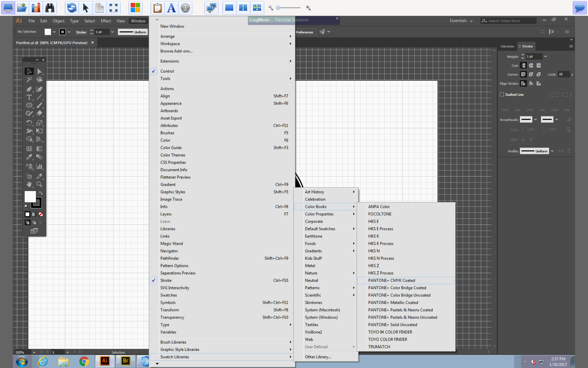Select the Column Graph tool
Screen dimensions: 588x368
coord(39,166)
